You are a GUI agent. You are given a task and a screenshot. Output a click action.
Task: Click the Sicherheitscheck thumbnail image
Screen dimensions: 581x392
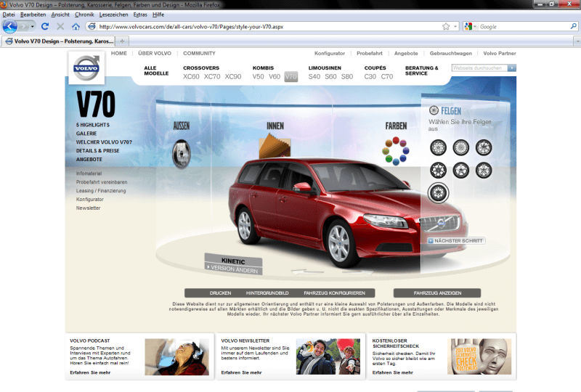point(479,357)
